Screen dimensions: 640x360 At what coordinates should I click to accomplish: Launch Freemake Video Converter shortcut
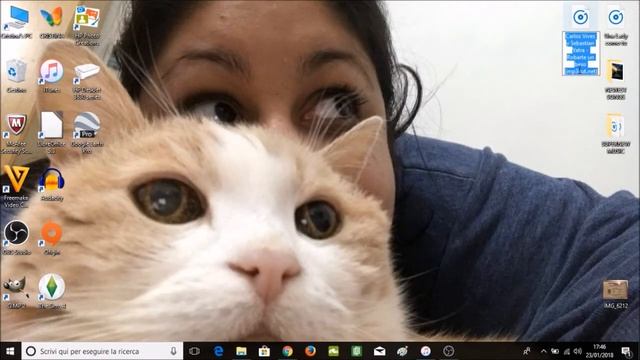(16, 187)
